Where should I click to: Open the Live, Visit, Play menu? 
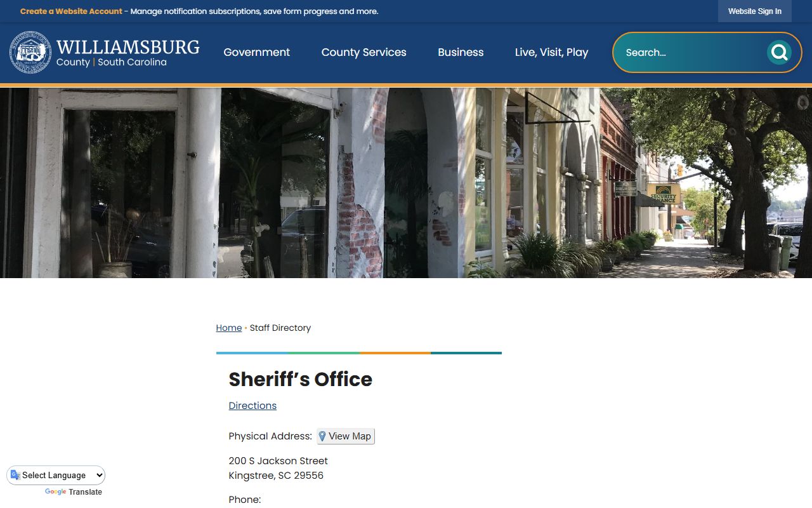(x=551, y=52)
